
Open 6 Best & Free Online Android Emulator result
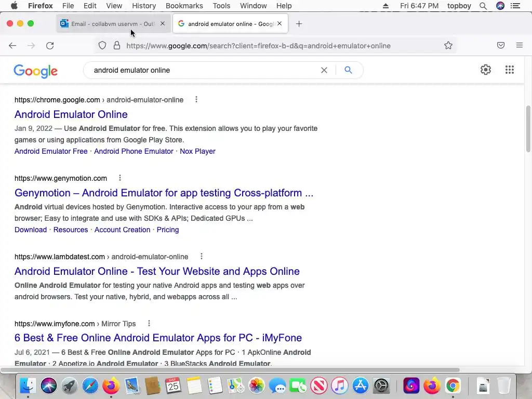coord(158,338)
